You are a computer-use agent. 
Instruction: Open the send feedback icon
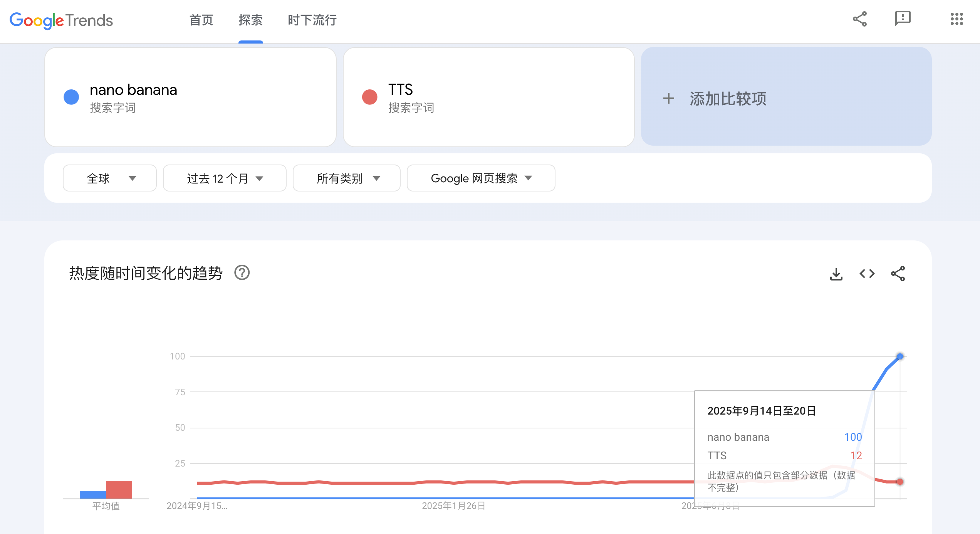903,18
